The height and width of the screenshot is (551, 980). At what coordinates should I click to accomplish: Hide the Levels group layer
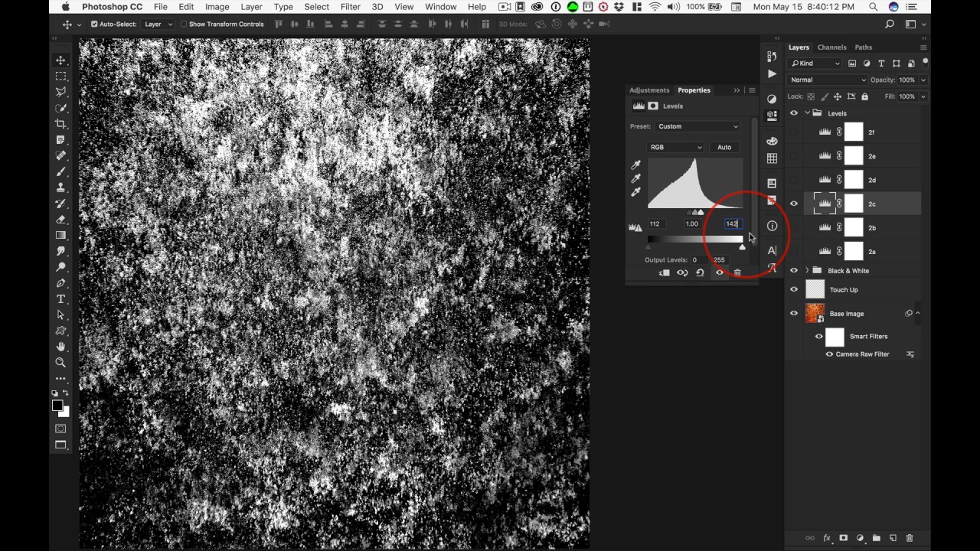pos(794,113)
